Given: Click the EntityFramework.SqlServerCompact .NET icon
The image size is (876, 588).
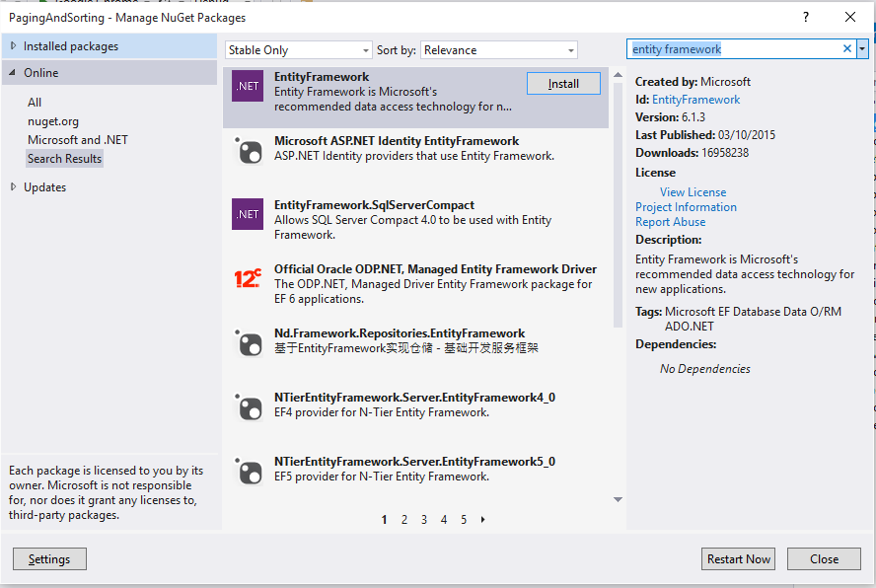Looking at the screenshot, I should (x=248, y=214).
